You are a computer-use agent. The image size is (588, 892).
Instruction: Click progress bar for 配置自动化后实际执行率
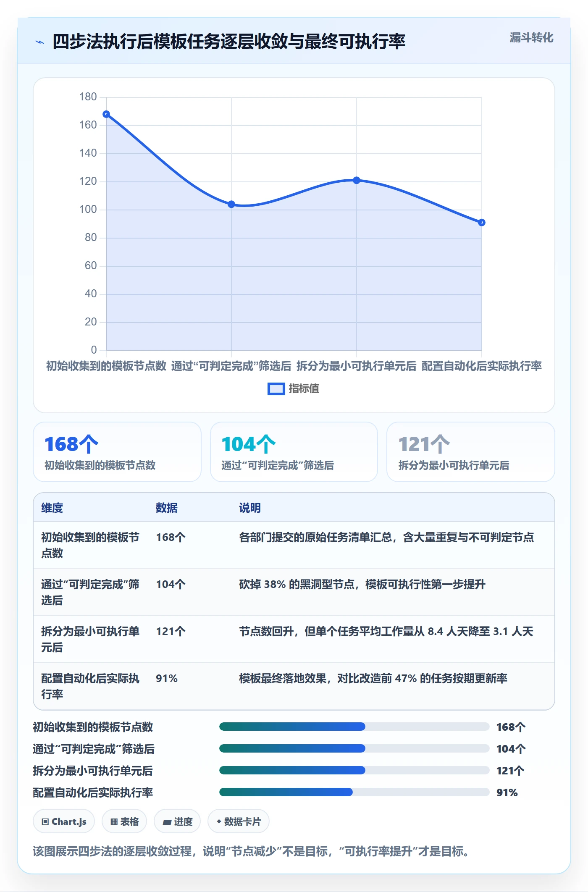(x=354, y=792)
